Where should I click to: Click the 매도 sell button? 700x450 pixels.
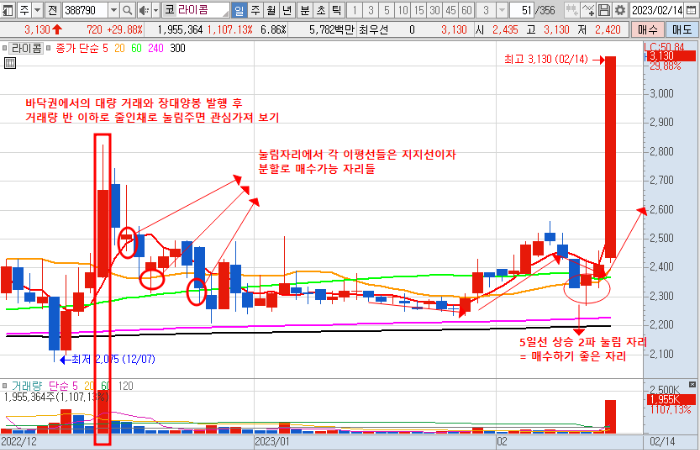click(682, 30)
